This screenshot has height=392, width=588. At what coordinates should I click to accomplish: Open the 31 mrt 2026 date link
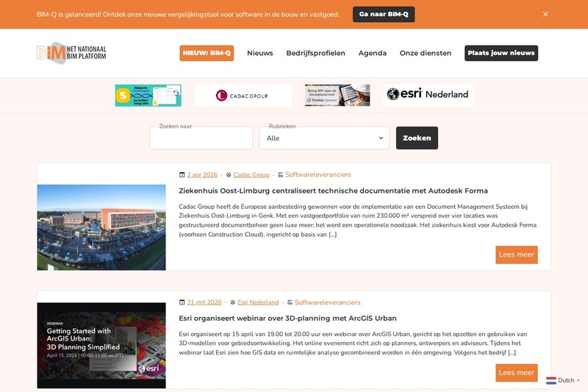[204, 302]
